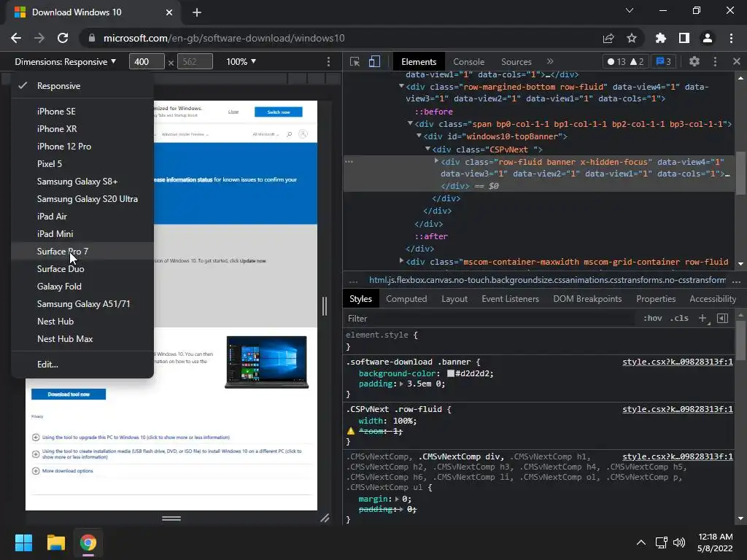The height and width of the screenshot is (560, 747).
Task: Open Chrome main three-dot menu
Action: click(x=731, y=38)
